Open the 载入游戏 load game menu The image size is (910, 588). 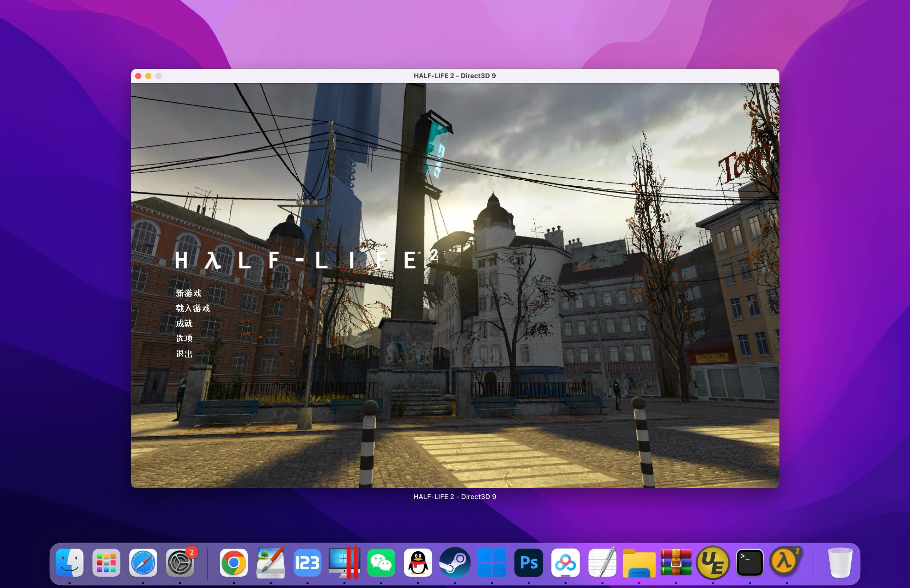pos(192,309)
